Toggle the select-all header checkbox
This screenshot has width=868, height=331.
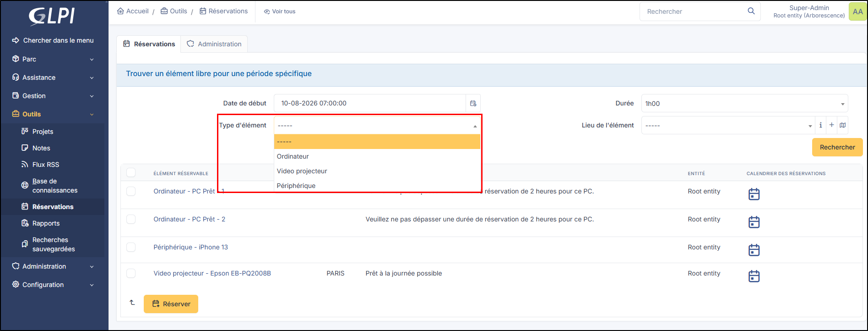(x=131, y=172)
